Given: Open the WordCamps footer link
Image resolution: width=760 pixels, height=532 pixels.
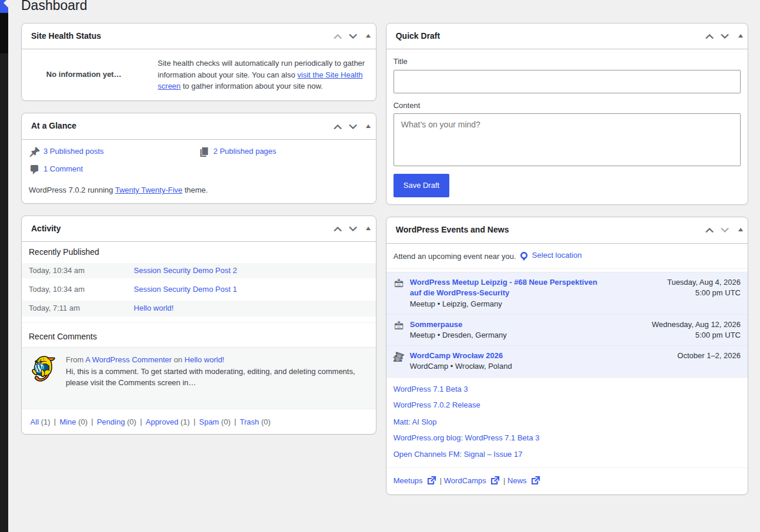Looking at the screenshot, I should coord(465,480).
